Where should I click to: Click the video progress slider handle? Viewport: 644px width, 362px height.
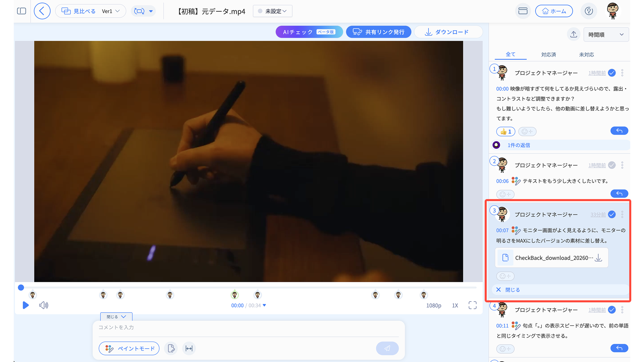point(21,288)
